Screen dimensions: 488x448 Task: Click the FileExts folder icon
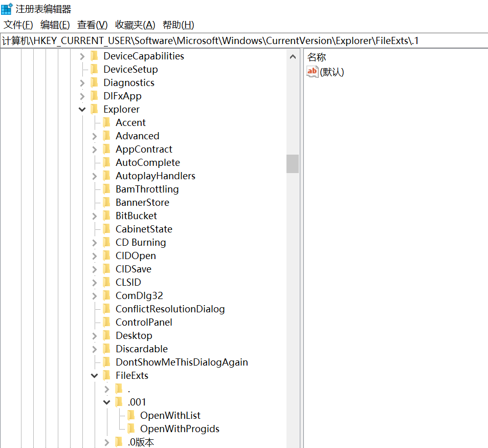(107, 375)
